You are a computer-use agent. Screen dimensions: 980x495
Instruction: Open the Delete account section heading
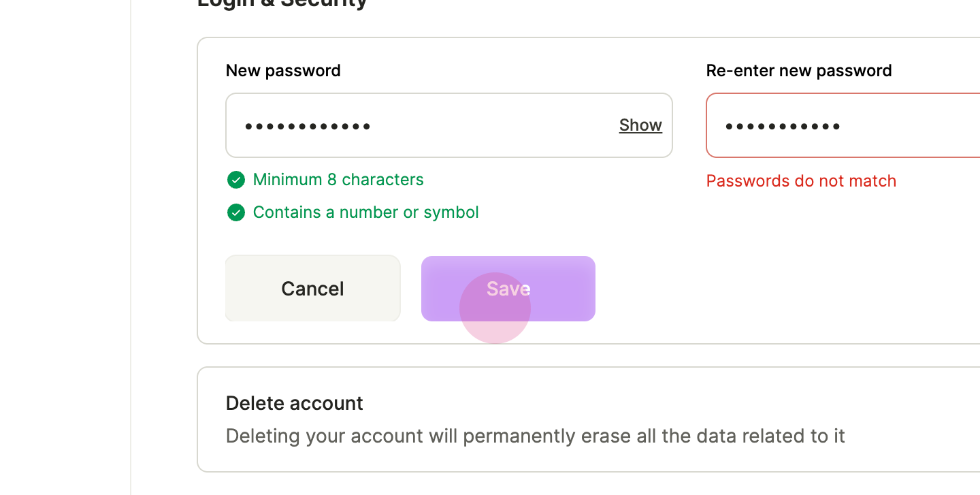(x=295, y=403)
